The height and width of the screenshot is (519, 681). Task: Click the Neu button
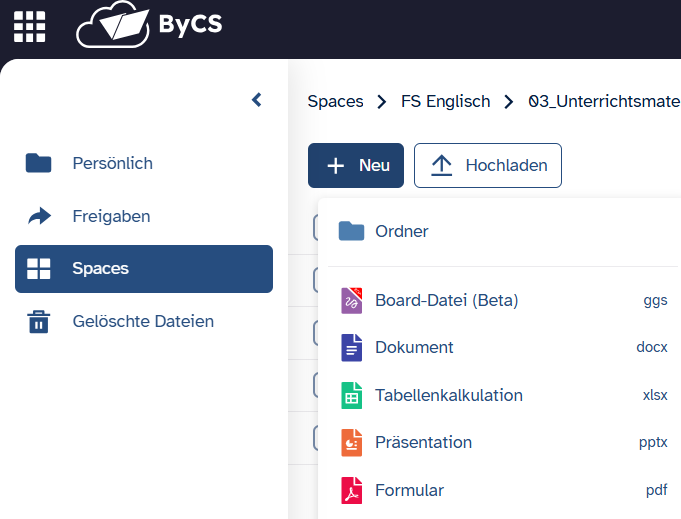[x=355, y=166]
